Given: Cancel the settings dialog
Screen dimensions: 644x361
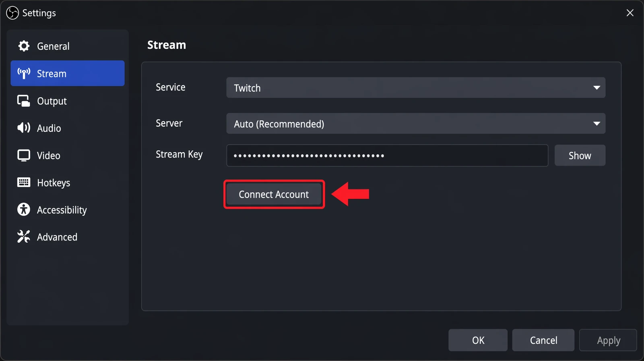Looking at the screenshot, I should [x=543, y=340].
